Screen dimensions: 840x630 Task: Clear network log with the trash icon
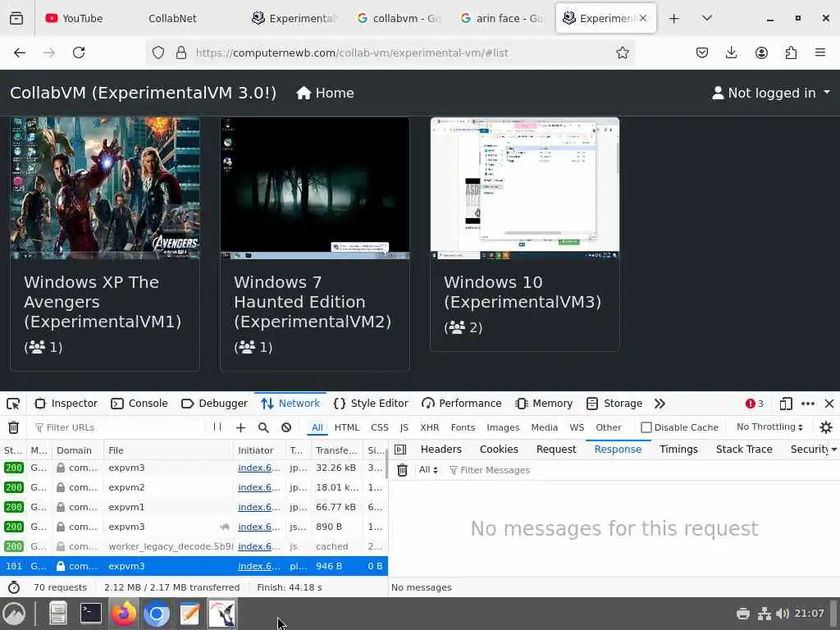point(13,427)
